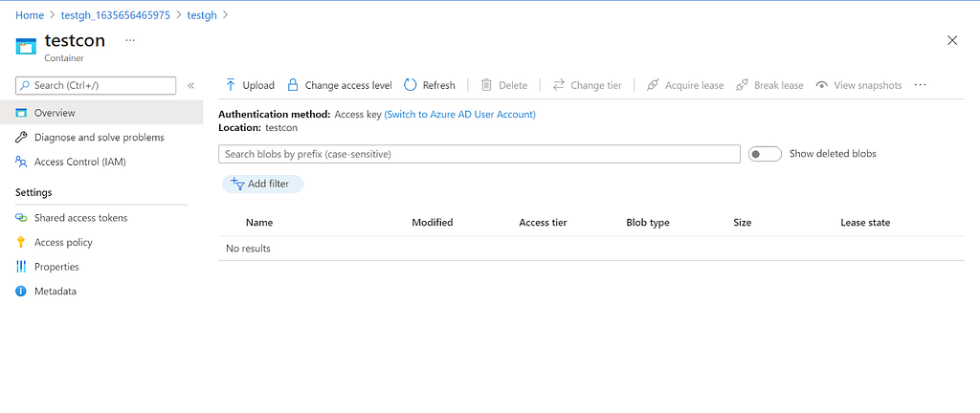Click the Overview sidebar icon
Viewport: 980px width, 413px height.
click(21, 113)
